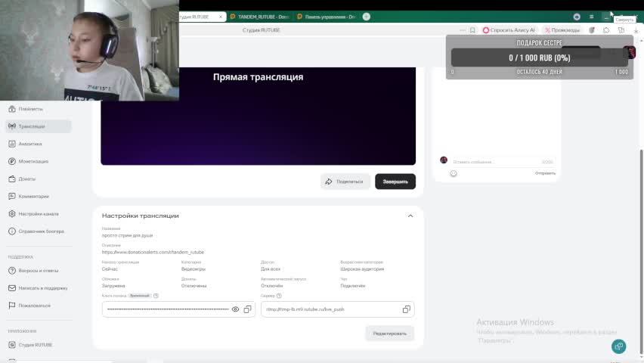Click the Широкая аудитория value

coord(362,269)
